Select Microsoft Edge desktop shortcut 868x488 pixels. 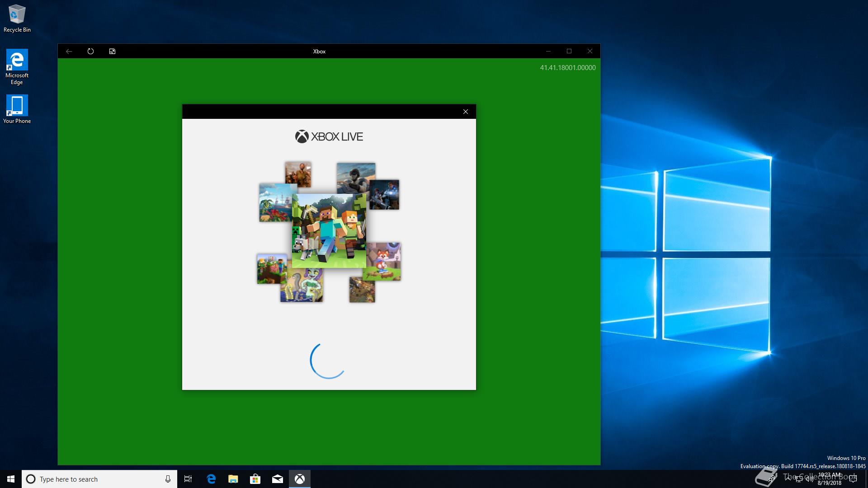(x=17, y=67)
